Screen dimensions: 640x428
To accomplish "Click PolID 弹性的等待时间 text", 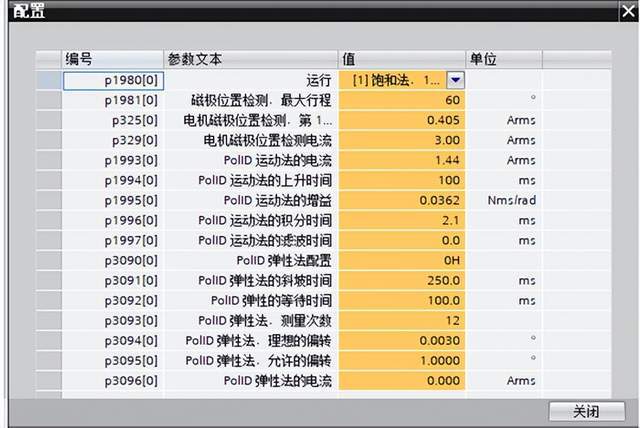I will coord(271,300).
